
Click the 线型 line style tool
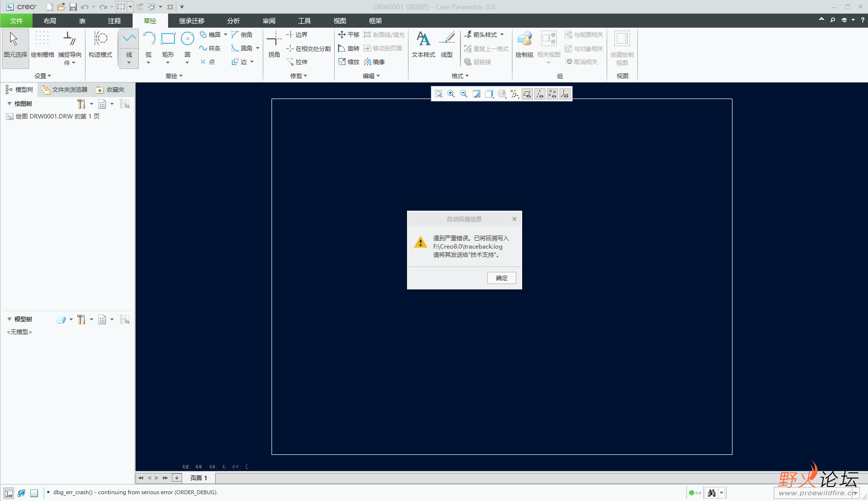(447, 45)
